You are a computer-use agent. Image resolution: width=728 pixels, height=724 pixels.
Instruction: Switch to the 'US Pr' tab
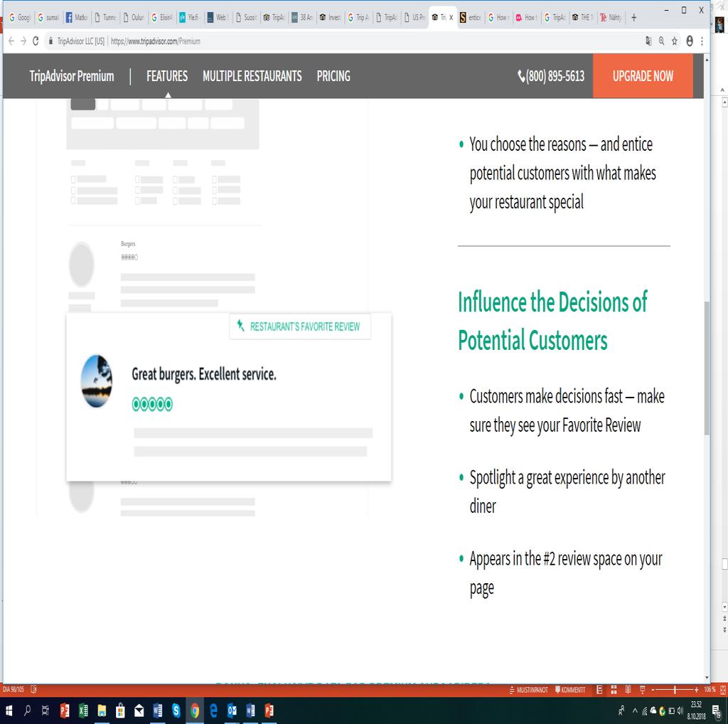click(x=414, y=18)
